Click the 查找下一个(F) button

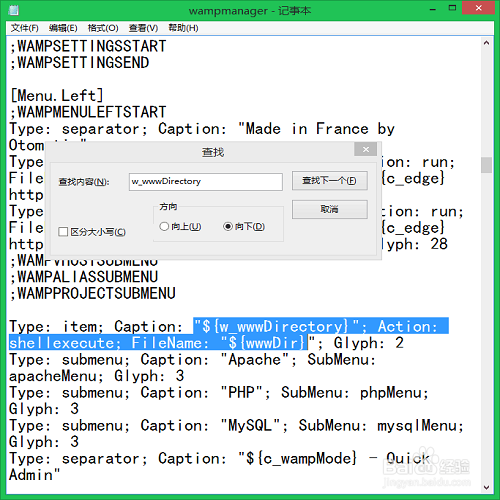[x=330, y=181]
